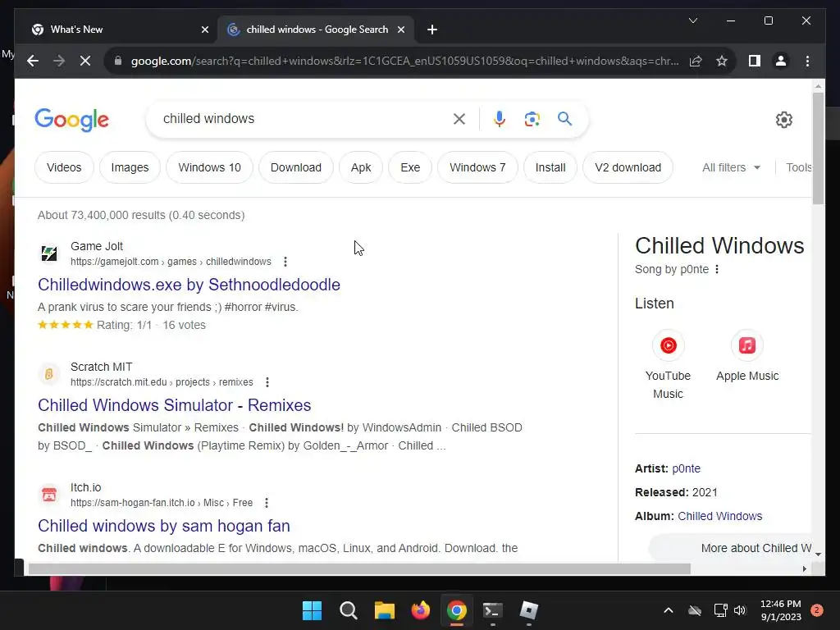
Task: Click the horizontal scrollbar right arrow
Action: tap(804, 568)
